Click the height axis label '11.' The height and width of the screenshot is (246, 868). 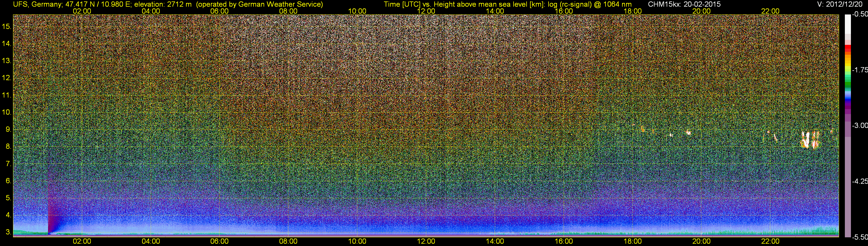7,95
